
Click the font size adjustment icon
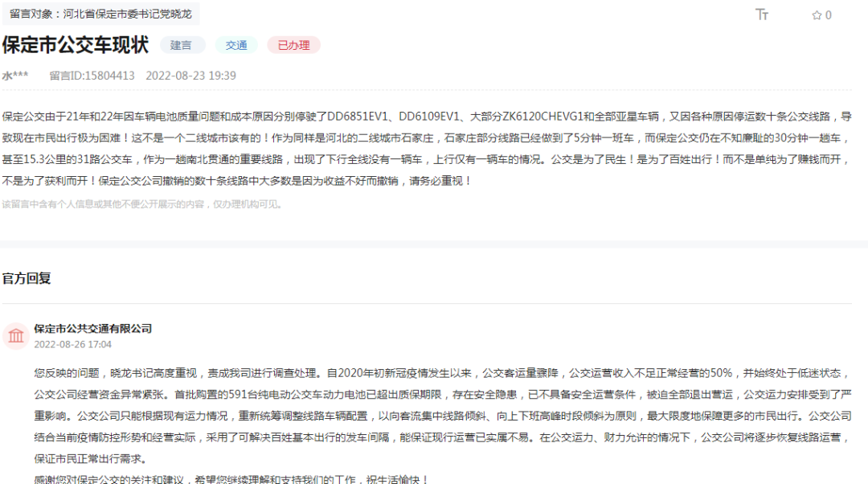point(762,15)
